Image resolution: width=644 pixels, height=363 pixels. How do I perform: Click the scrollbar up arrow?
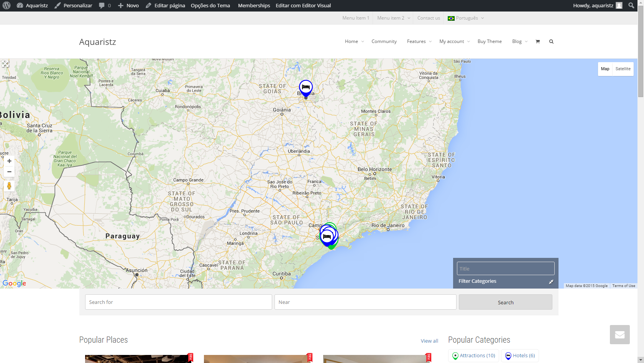[x=641, y=3]
